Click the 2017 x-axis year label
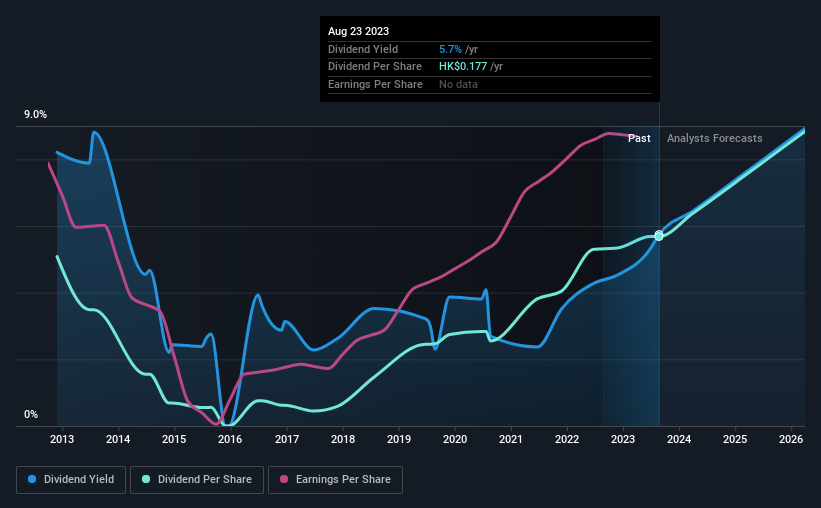Viewport: 821px width, 508px height. click(286, 439)
